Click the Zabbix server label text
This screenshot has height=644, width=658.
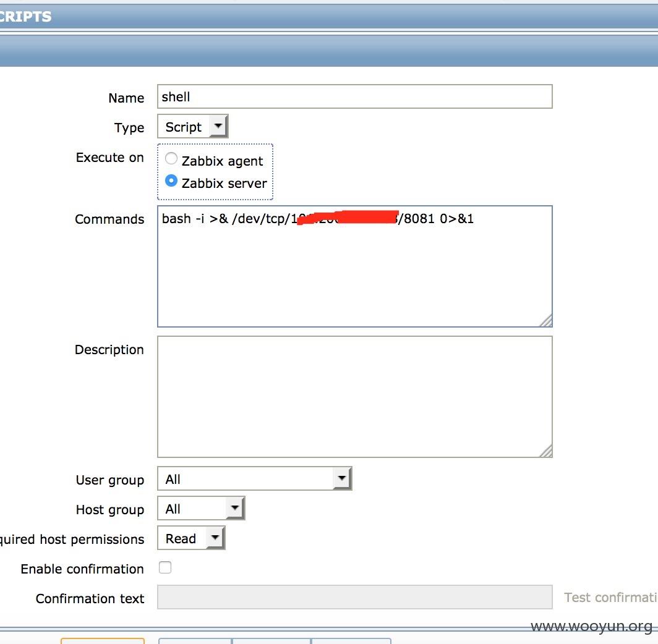click(224, 183)
